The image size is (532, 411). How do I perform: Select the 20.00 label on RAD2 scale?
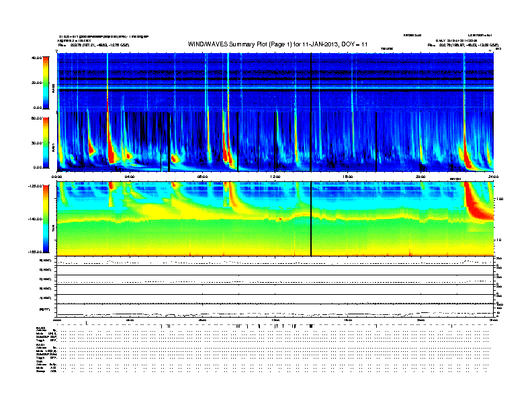click(36, 83)
